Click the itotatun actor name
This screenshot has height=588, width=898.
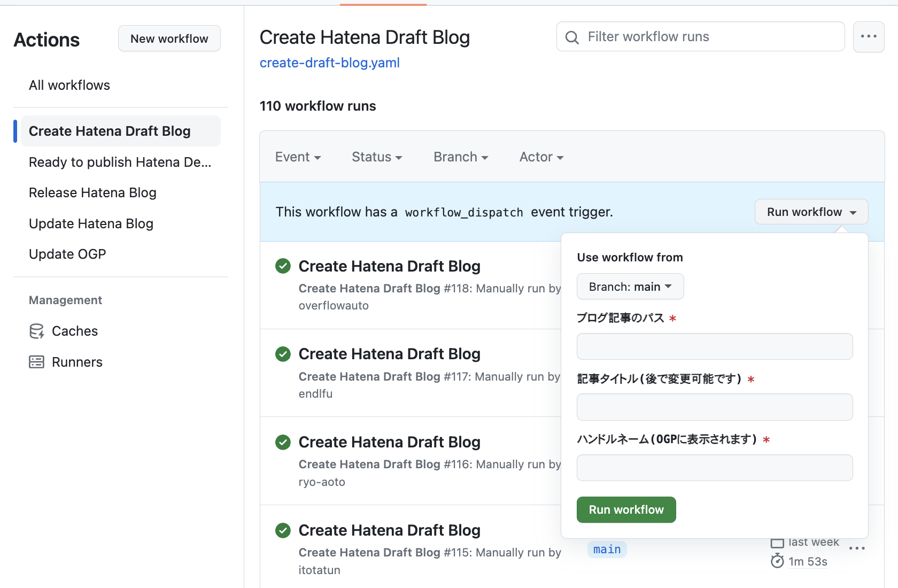click(x=319, y=570)
